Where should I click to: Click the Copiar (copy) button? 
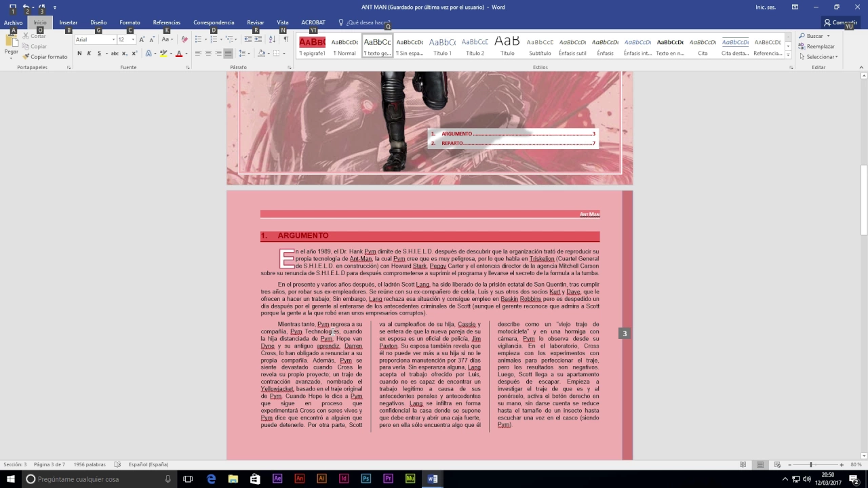pos(35,46)
